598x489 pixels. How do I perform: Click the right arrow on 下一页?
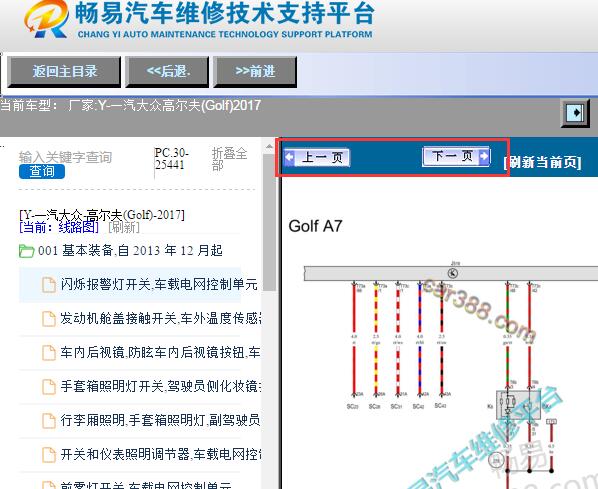pos(484,156)
